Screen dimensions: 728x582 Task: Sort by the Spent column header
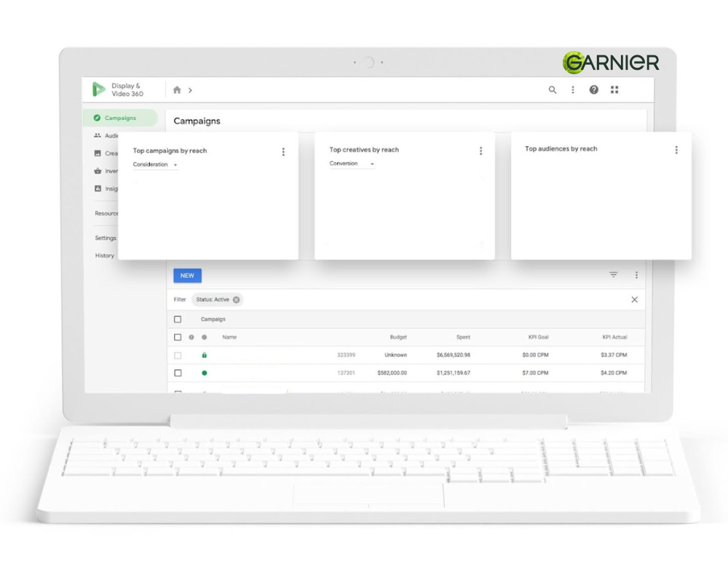pos(463,338)
